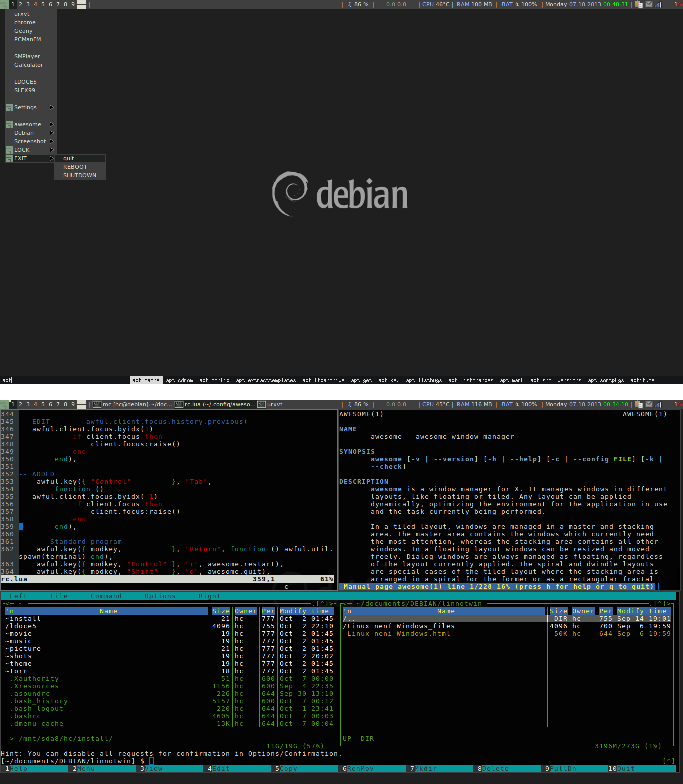The width and height of the screenshot is (683, 784).
Task: Select SHUTDOWN from the EXIT submenu
Action: click(80, 176)
